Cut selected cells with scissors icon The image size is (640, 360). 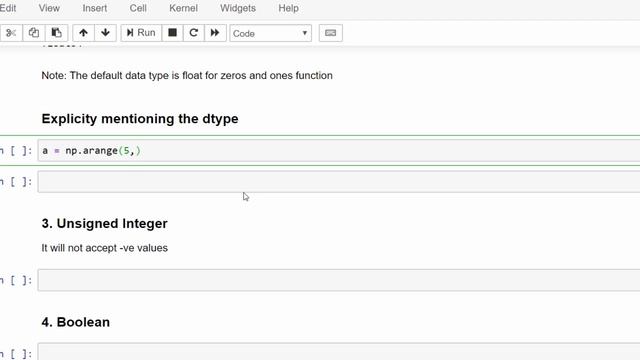point(11,33)
